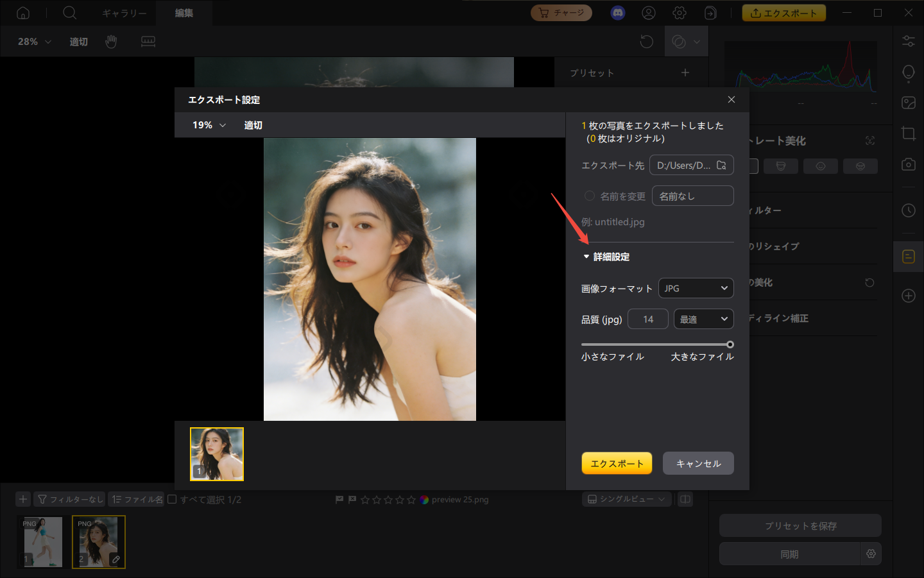
Task: Open the search magnifier icon
Action: [70, 13]
